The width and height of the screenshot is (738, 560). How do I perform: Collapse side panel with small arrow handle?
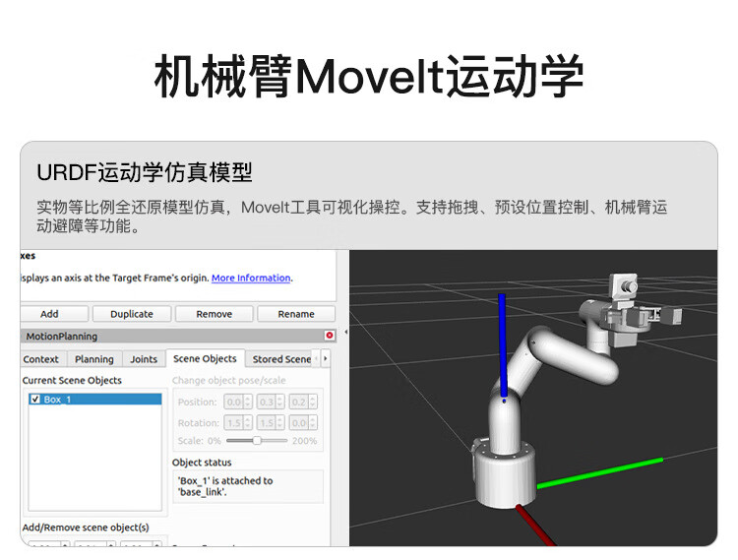pos(346,332)
